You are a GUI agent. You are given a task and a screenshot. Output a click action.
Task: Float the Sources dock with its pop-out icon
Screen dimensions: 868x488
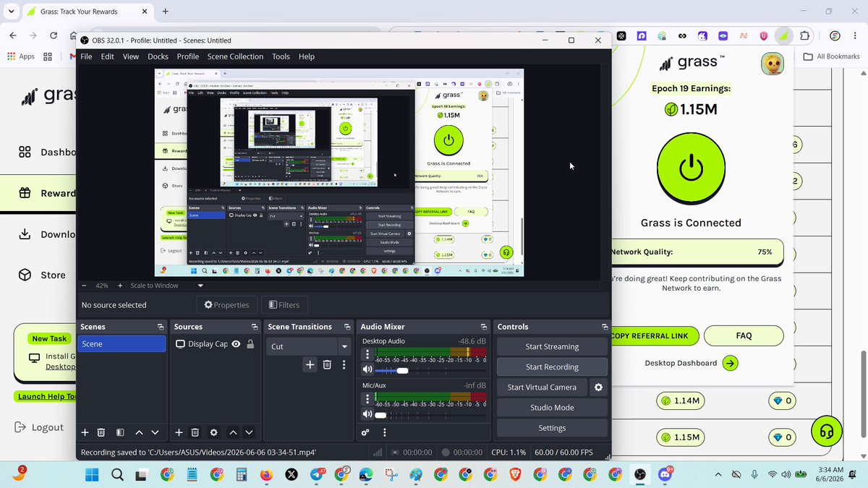255,327
